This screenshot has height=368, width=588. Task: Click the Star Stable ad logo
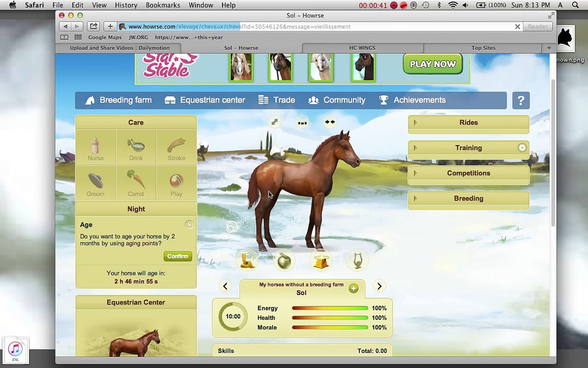point(169,66)
